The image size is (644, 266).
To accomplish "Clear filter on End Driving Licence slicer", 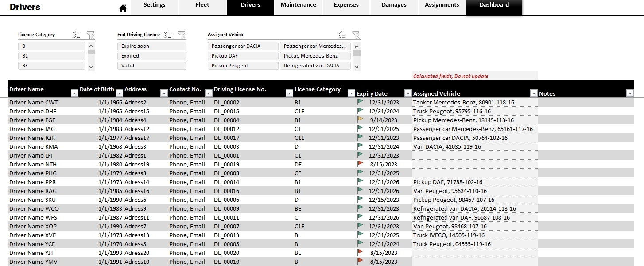I will pyautogui.click(x=182, y=35).
